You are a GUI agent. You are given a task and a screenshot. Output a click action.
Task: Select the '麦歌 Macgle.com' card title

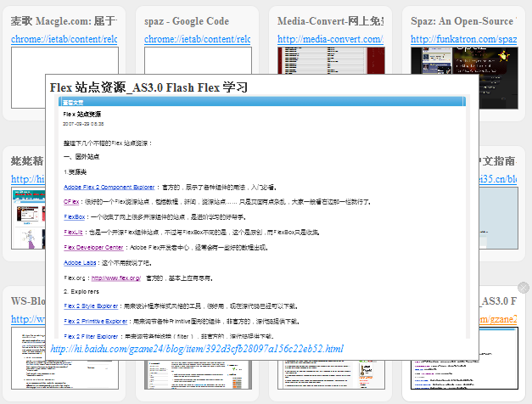[x=64, y=21]
